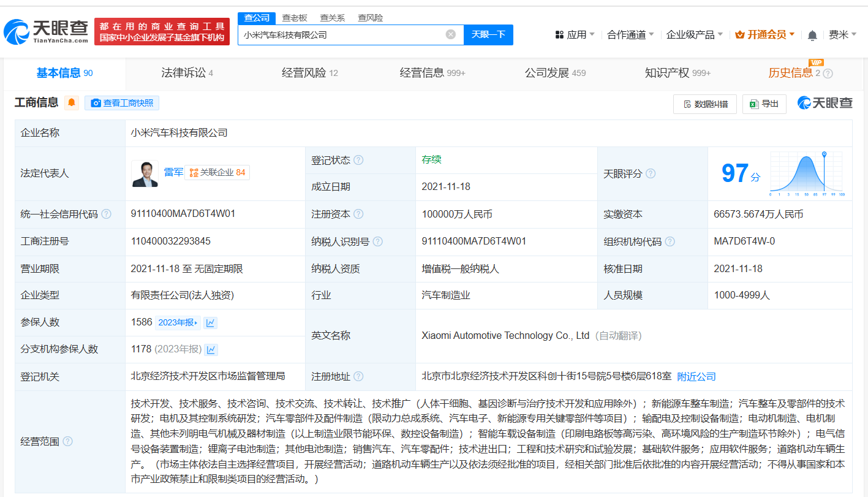
Task: Click the orange bell next to 工商信息
Action: 72,103
